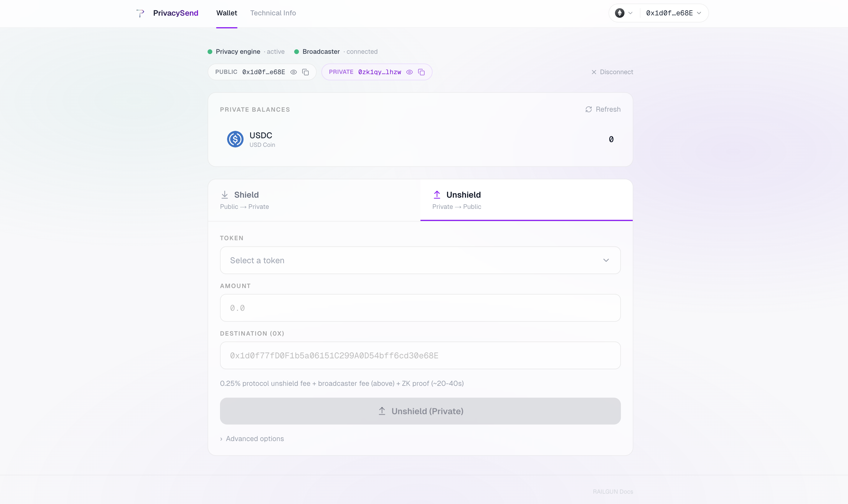
Task: Click the USDC balance value 0
Action: [x=611, y=139]
